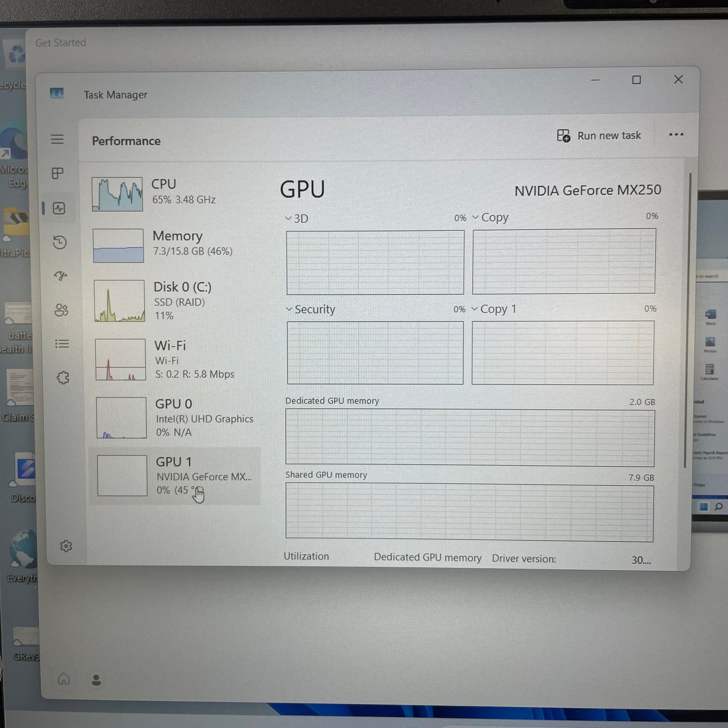The height and width of the screenshot is (728, 728).
Task: Go to the Processes page icon
Action: [x=58, y=173]
